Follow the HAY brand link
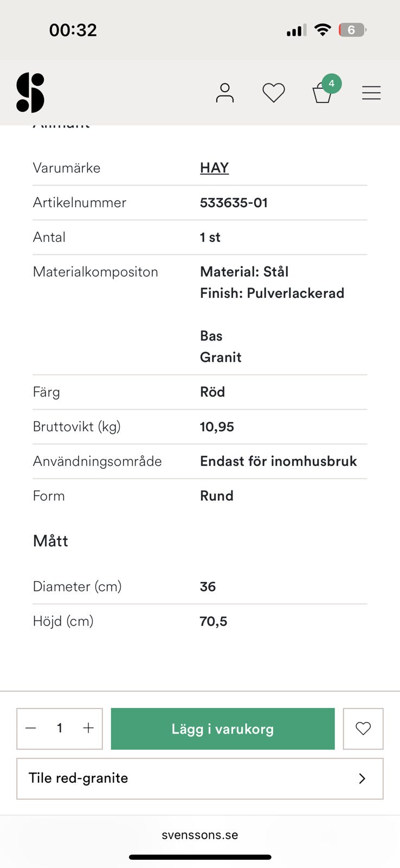 tap(214, 168)
